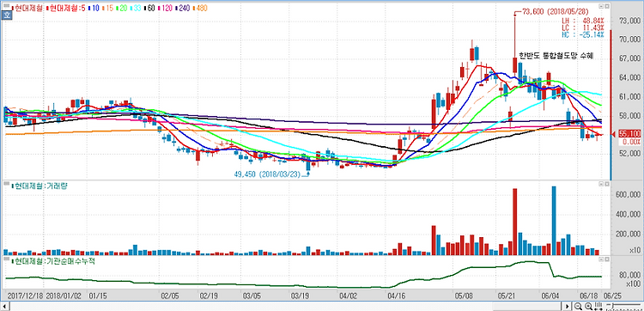Click the blue 호 button at top left
The width and height of the screenshot is (644, 311).
(6, 16)
